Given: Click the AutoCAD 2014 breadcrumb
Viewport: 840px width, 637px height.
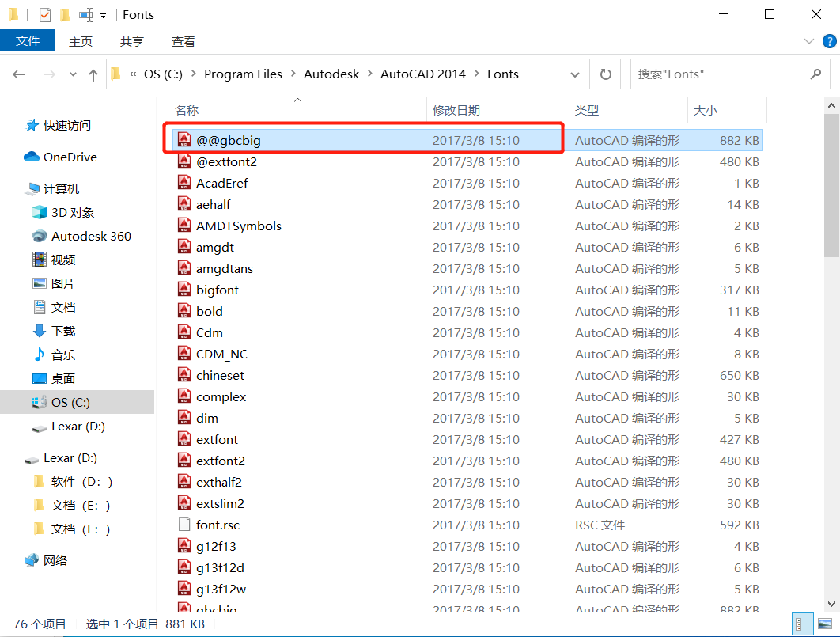Looking at the screenshot, I should [422, 74].
